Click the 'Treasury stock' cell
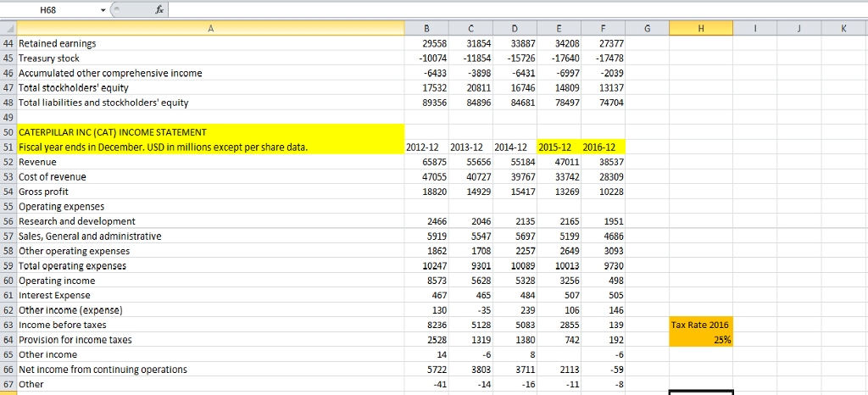The height and width of the screenshot is (395, 868). pyautogui.click(x=210, y=58)
